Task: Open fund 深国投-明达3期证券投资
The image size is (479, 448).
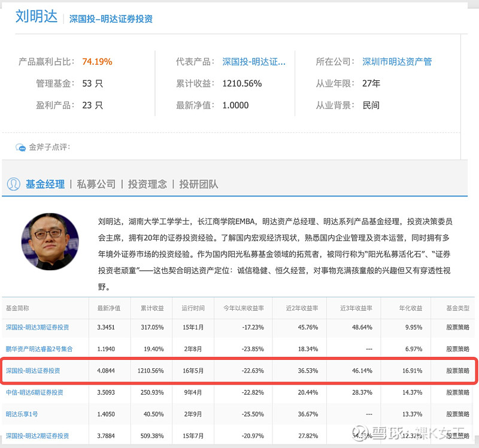Action: (37, 327)
